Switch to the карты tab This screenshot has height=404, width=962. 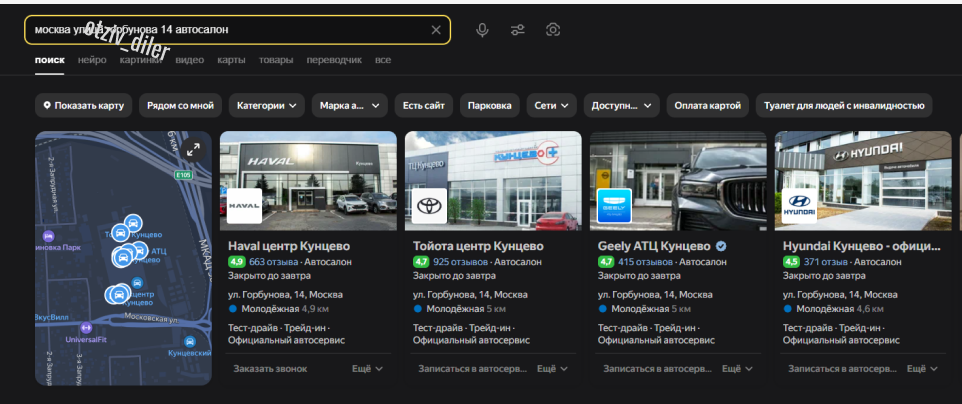pyautogui.click(x=231, y=60)
